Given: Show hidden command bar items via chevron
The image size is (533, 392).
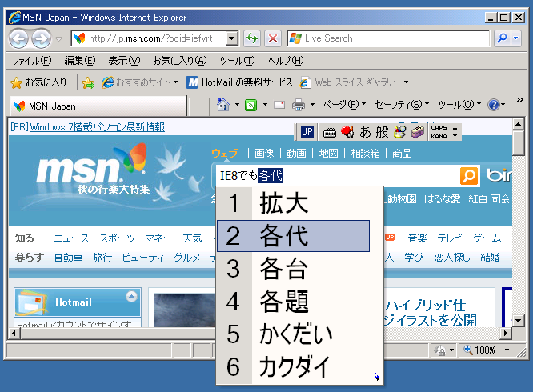Looking at the screenshot, I should pos(519,99).
